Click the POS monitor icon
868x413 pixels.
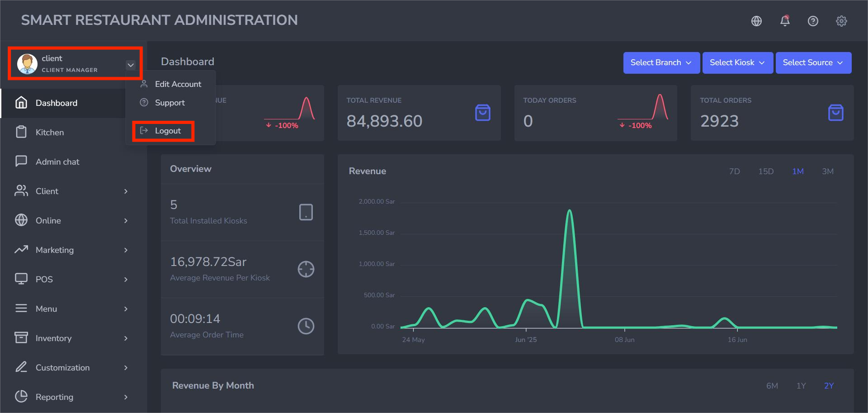21,279
